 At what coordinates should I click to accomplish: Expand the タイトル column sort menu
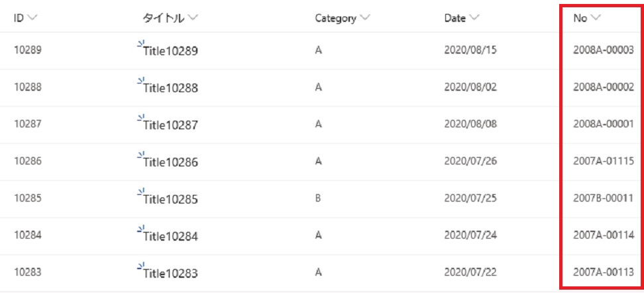pos(193,18)
